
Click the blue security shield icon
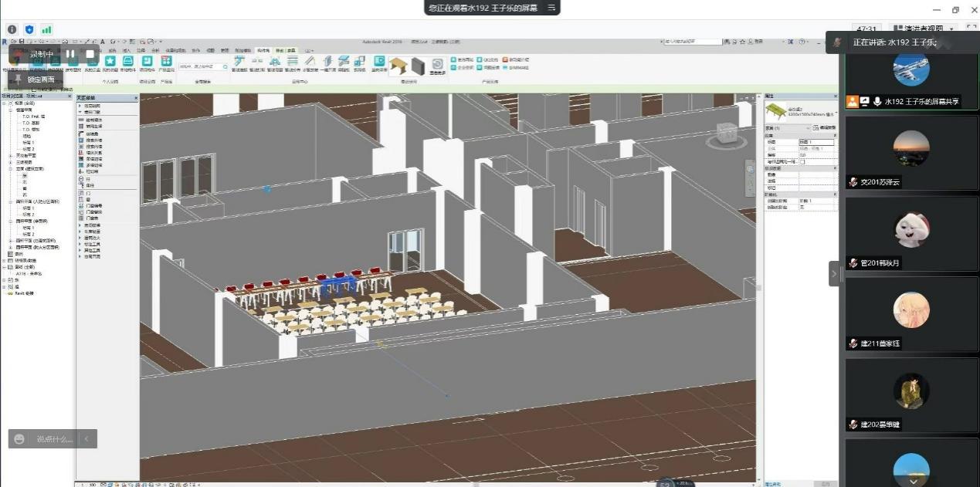click(29, 29)
